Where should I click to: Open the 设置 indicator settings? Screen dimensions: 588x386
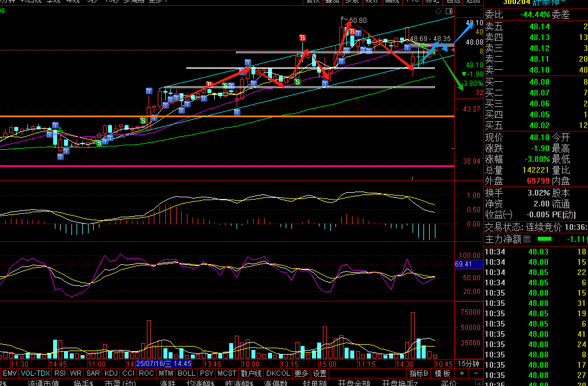(319, 373)
